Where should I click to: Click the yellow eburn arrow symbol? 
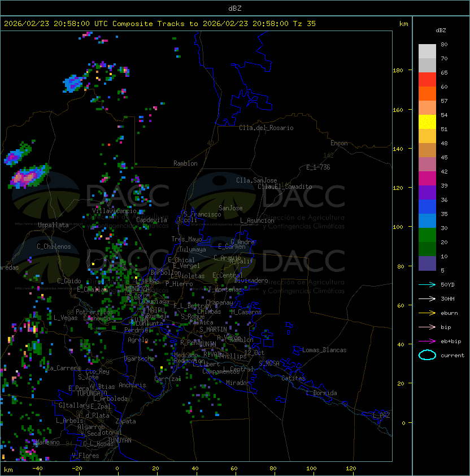coord(427,313)
